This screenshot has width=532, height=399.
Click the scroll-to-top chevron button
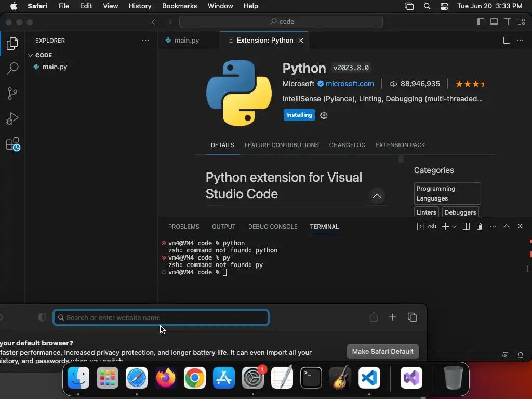377,196
